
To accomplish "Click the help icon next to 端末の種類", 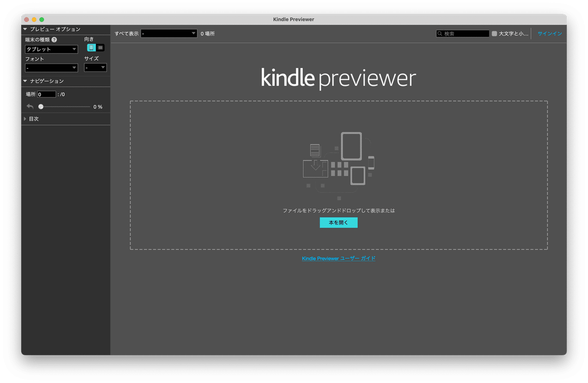I will (x=54, y=40).
